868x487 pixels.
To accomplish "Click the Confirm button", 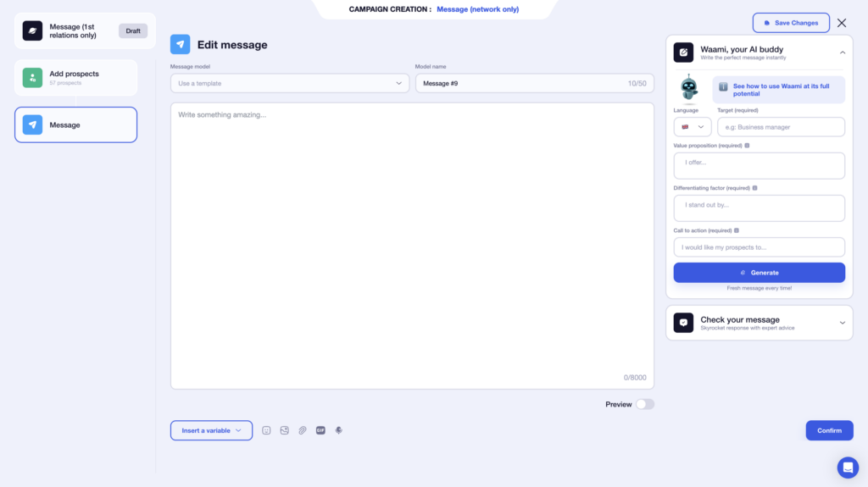I will [x=829, y=430].
